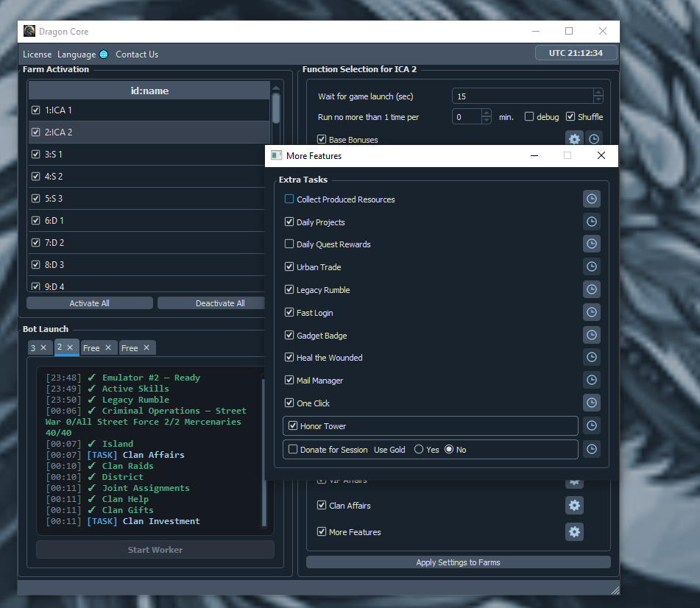Select No for Use Gold
The image size is (700, 608).
click(x=449, y=450)
